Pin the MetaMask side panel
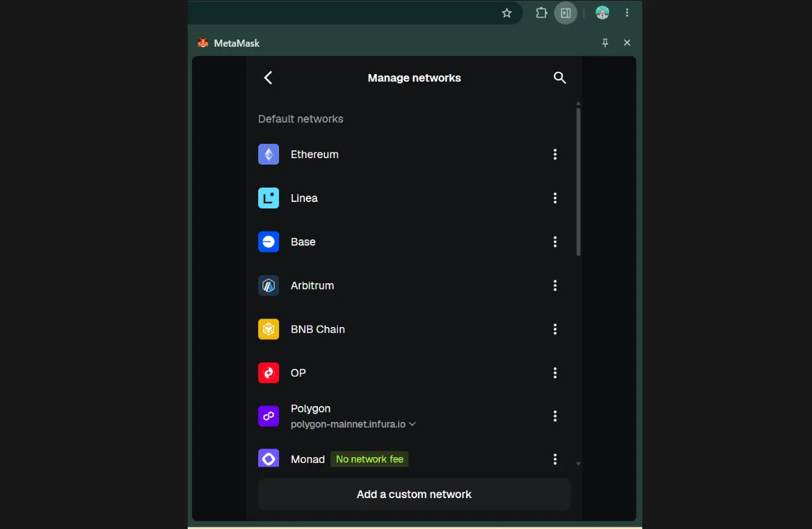The width and height of the screenshot is (812, 529). [x=605, y=43]
